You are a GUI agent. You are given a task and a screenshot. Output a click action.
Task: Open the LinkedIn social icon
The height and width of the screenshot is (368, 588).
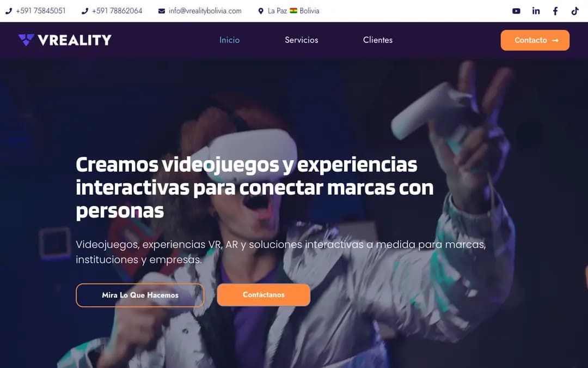pos(536,11)
